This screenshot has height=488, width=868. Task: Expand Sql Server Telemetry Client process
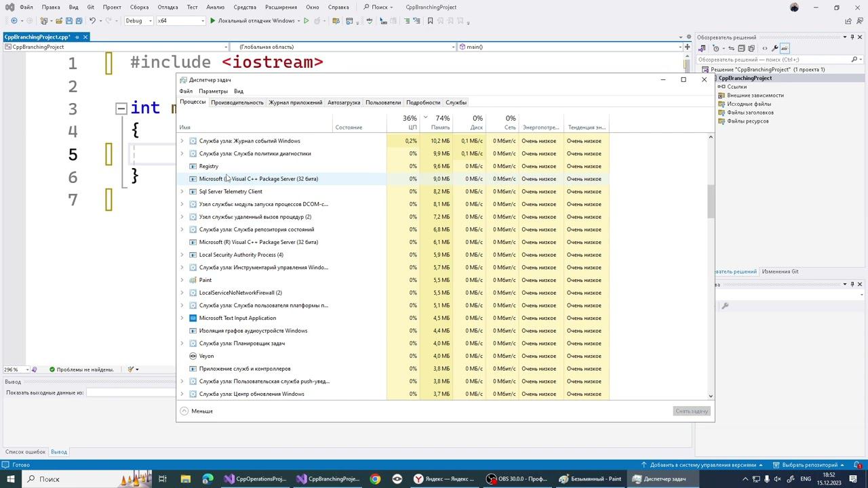click(x=182, y=192)
